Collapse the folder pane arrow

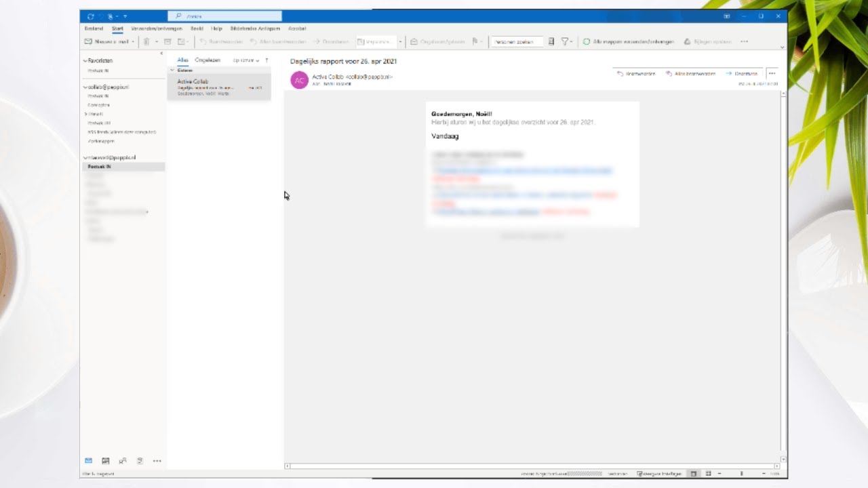(161, 53)
